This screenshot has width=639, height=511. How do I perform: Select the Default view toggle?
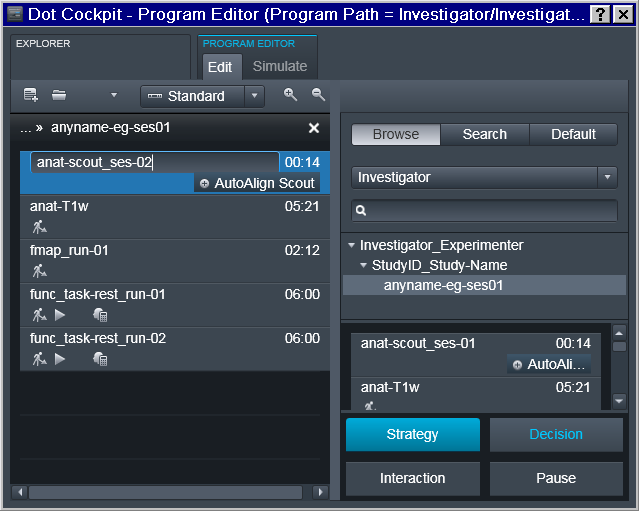573,134
